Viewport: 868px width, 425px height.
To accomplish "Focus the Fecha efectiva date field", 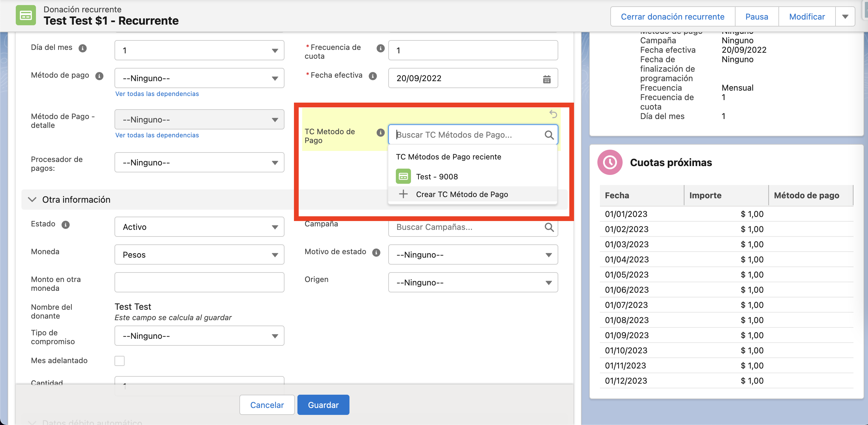I will 473,78.
